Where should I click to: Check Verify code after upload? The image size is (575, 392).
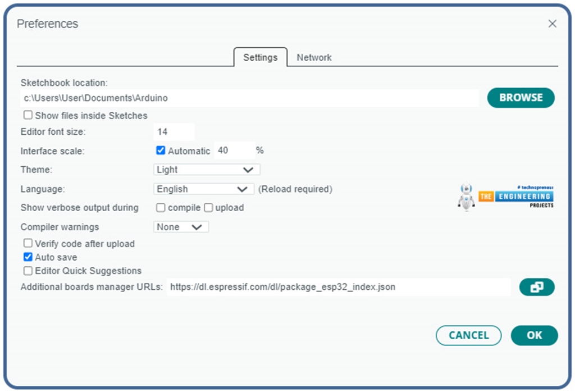(x=28, y=244)
